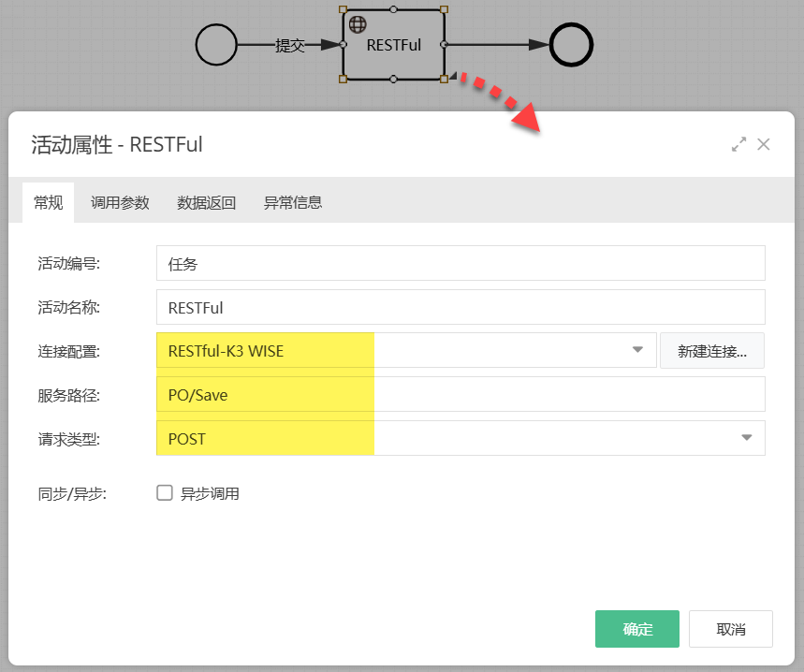
Task: Select the start event circle node
Action: click(x=216, y=44)
